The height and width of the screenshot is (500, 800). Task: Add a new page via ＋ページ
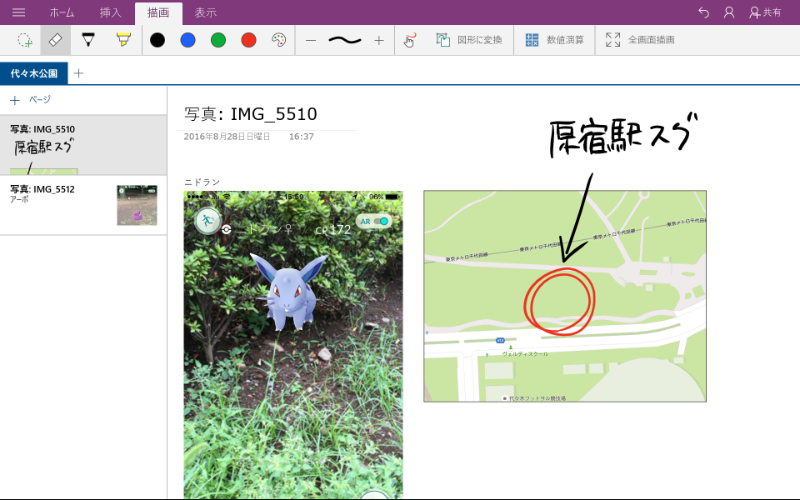pyautogui.click(x=30, y=100)
